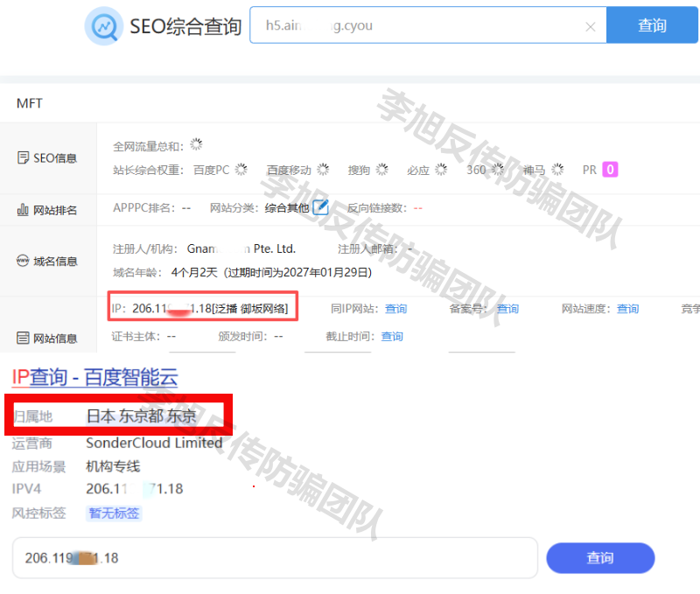Click the SEO综合查询 logo icon

coord(104,26)
